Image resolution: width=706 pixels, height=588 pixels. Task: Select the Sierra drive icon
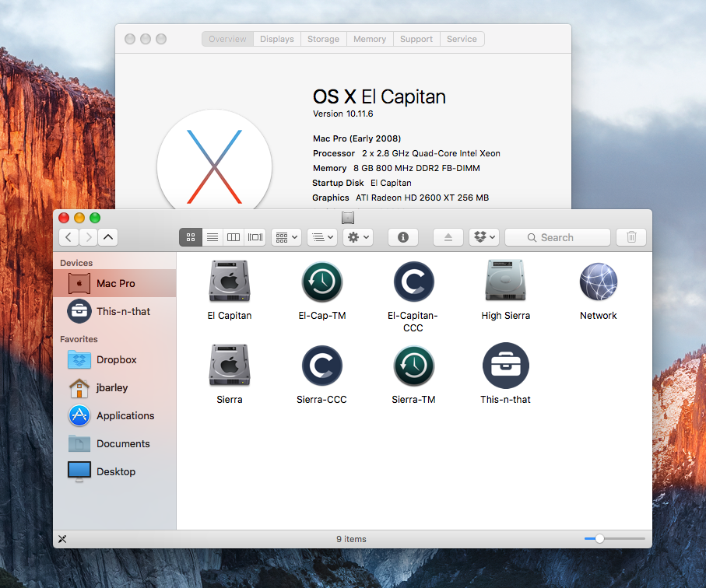[229, 366]
